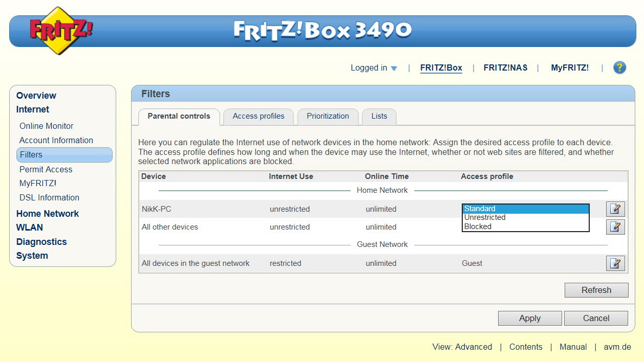Open the Contents link in footer
Image resolution: width=644 pixels, height=362 pixels.
pos(526,347)
